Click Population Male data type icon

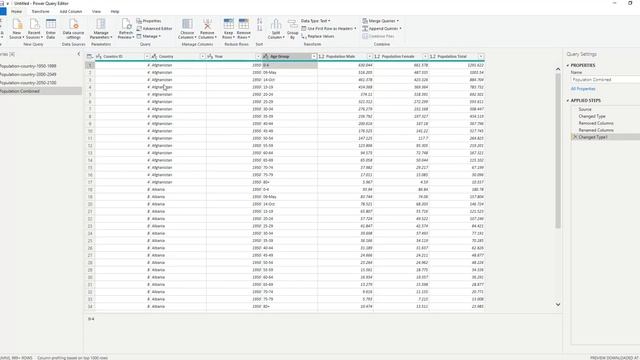point(321,56)
